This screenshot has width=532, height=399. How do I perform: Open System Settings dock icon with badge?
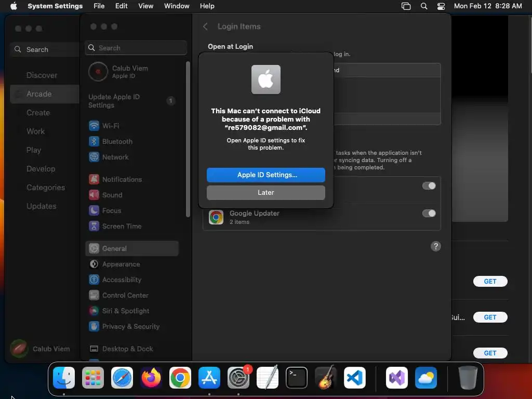[x=238, y=378]
